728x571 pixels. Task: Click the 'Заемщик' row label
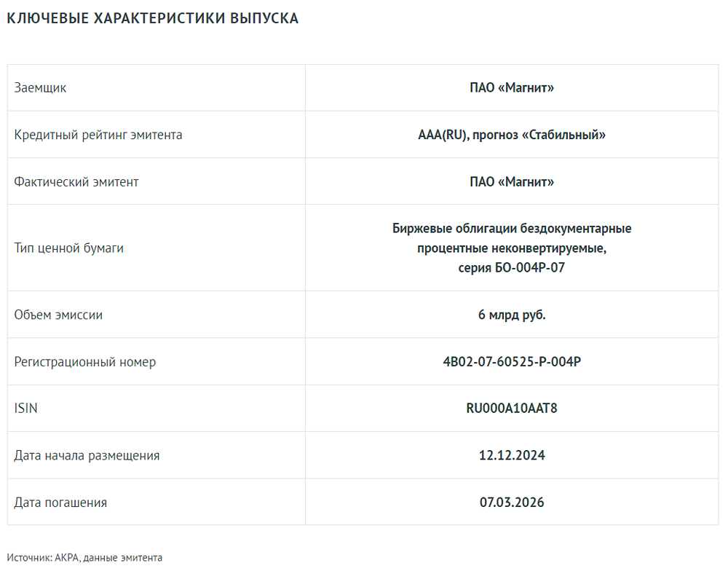[x=40, y=88]
